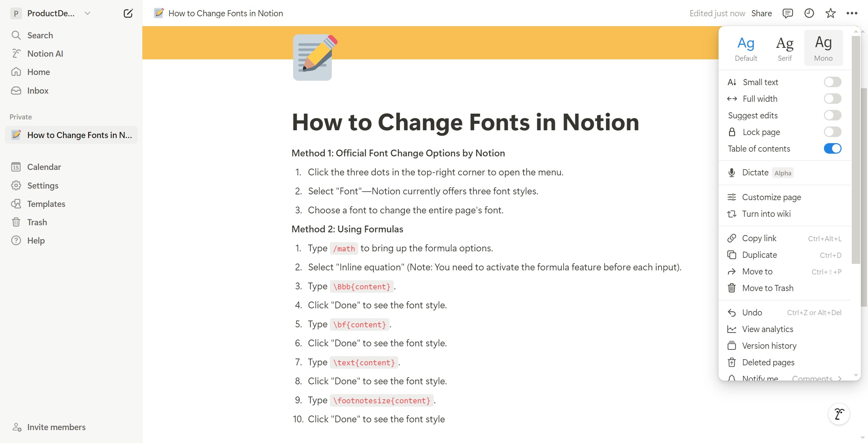This screenshot has height=443, width=868.
Task: Click the Method 2: Using Formulas heading
Action: pyautogui.click(x=347, y=229)
